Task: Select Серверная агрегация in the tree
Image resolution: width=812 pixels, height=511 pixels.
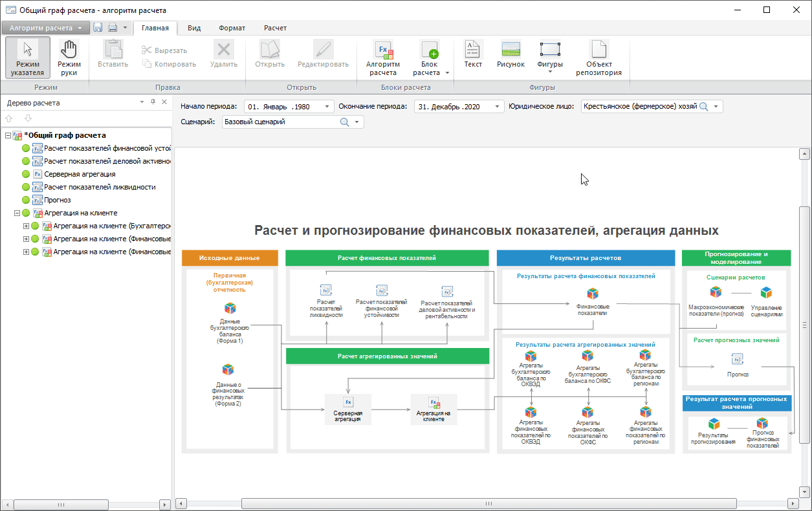Action: coord(80,174)
